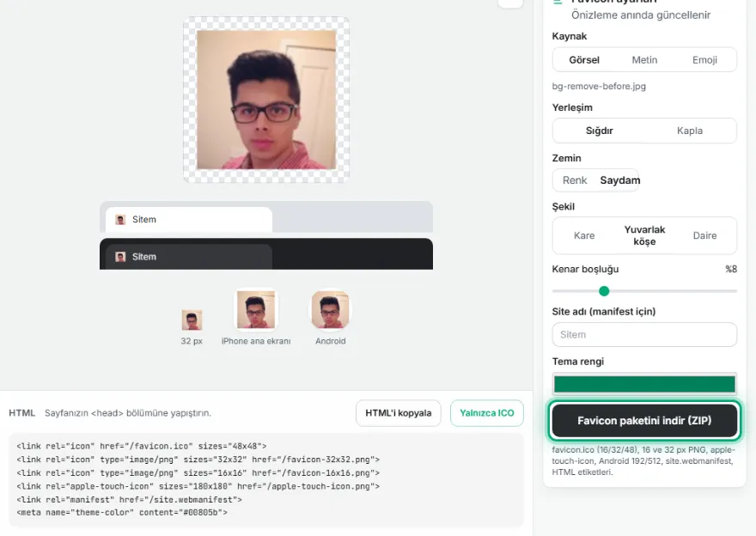756x536 pixels.
Task: Click the %8 margin value
Action: point(731,269)
